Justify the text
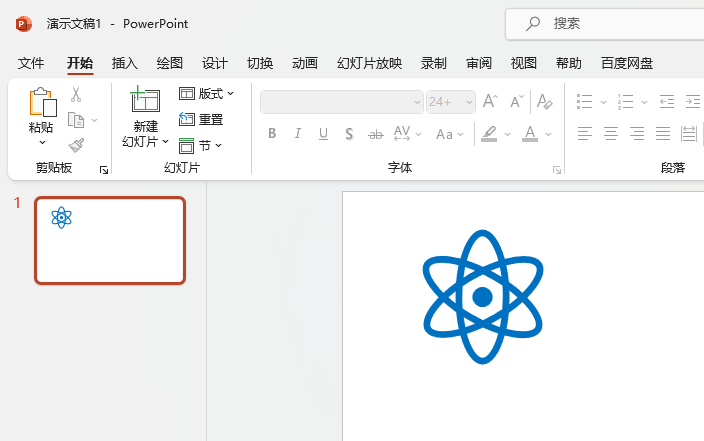The height and width of the screenshot is (441, 704). (663, 133)
